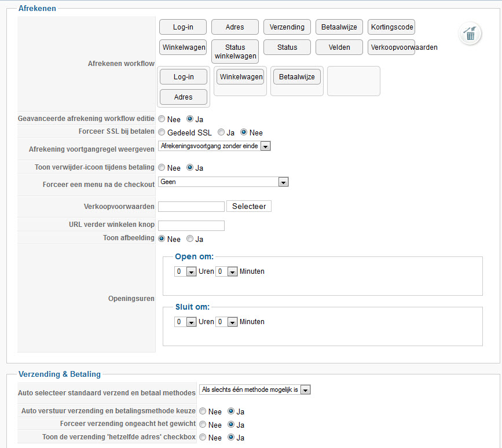
Task: Set Forceer verzending ongeacht gewicht to Nee
Action: (x=203, y=425)
